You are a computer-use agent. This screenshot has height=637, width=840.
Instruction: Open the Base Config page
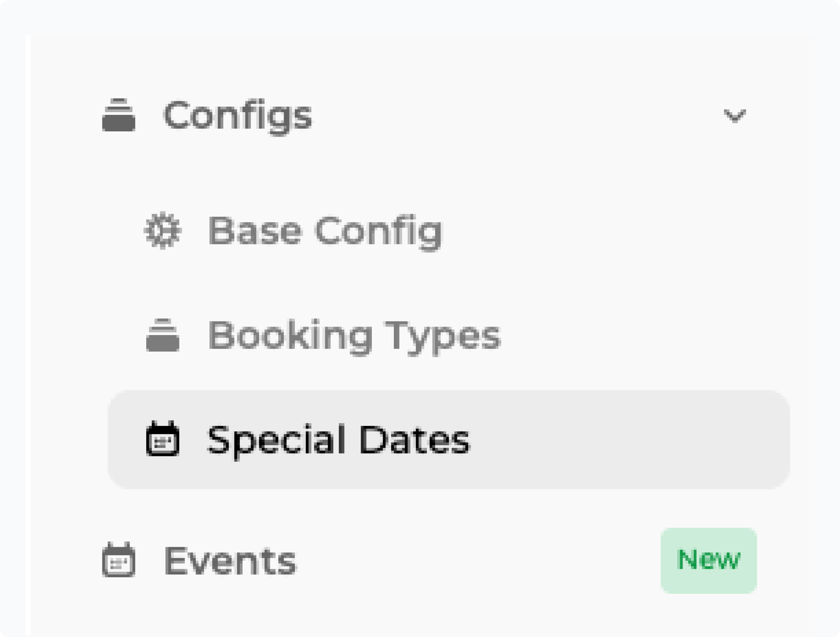[x=325, y=231]
